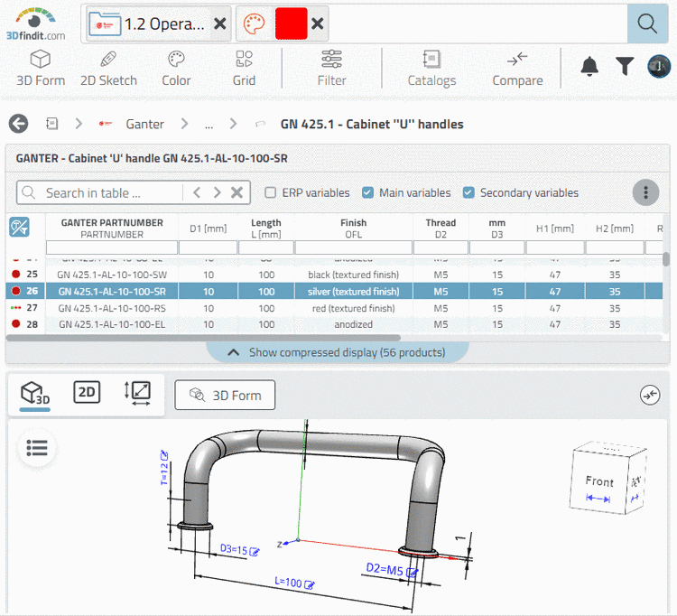
Task: Open the Catalogs browser
Action: pyautogui.click(x=431, y=69)
